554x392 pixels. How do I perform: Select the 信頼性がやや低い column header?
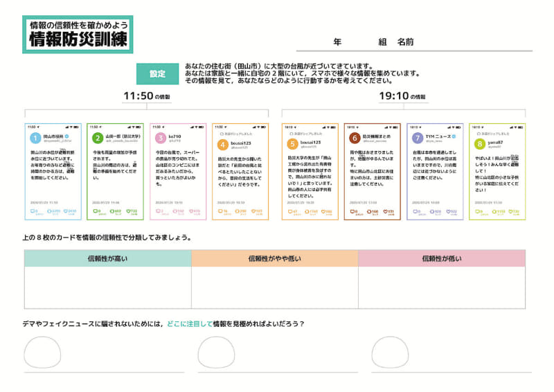tap(275, 258)
